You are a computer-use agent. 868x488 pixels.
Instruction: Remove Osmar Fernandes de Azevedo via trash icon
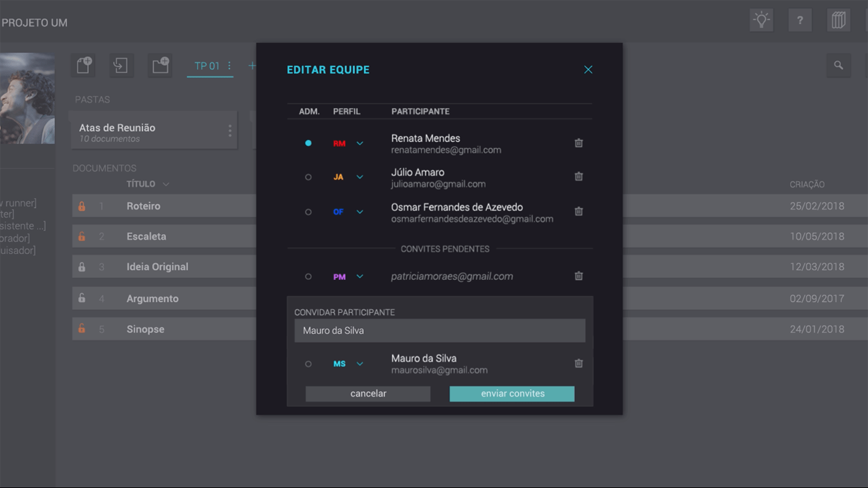[579, 211]
